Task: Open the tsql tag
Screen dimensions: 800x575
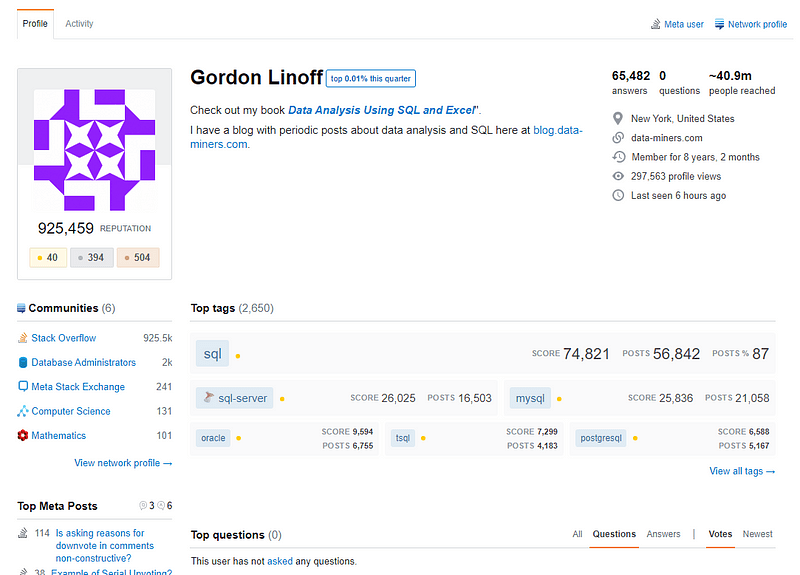Action: [x=403, y=438]
